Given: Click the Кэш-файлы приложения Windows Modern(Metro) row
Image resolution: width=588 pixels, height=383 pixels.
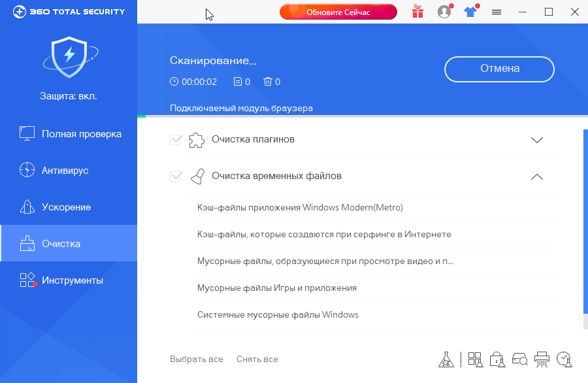Looking at the screenshot, I should point(376,207).
